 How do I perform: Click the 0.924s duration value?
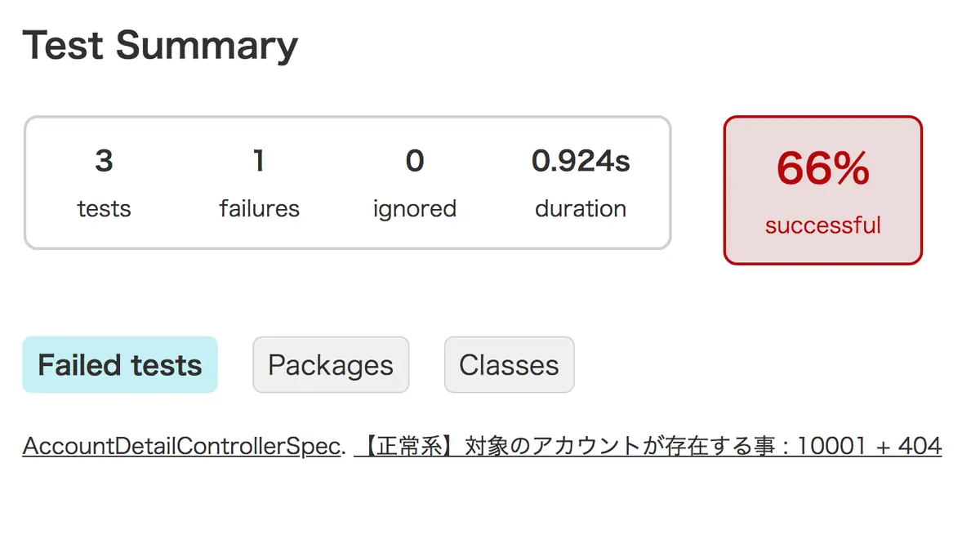(x=581, y=161)
